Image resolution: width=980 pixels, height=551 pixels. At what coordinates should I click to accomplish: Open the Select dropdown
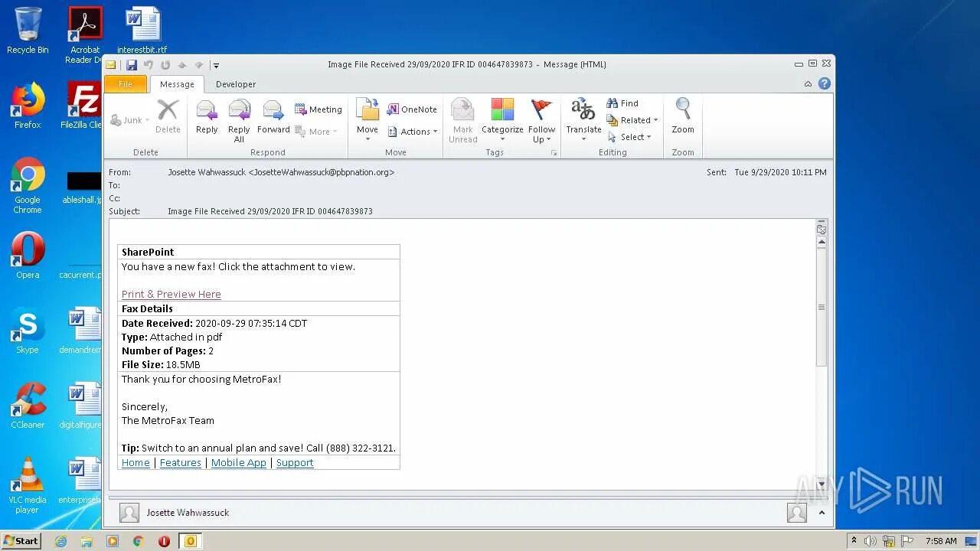[629, 137]
